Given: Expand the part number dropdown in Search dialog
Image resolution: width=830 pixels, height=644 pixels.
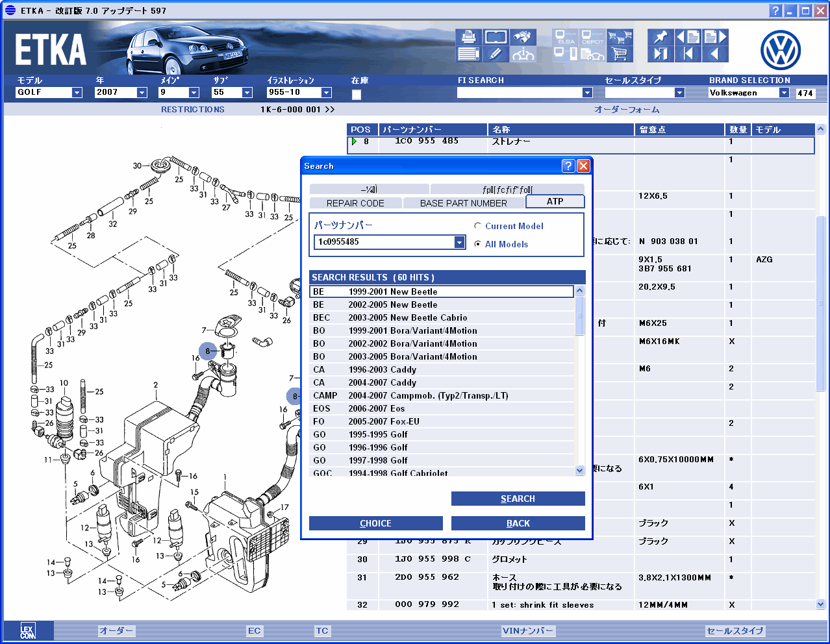Looking at the screenshot, I should (x=459, y=242).
